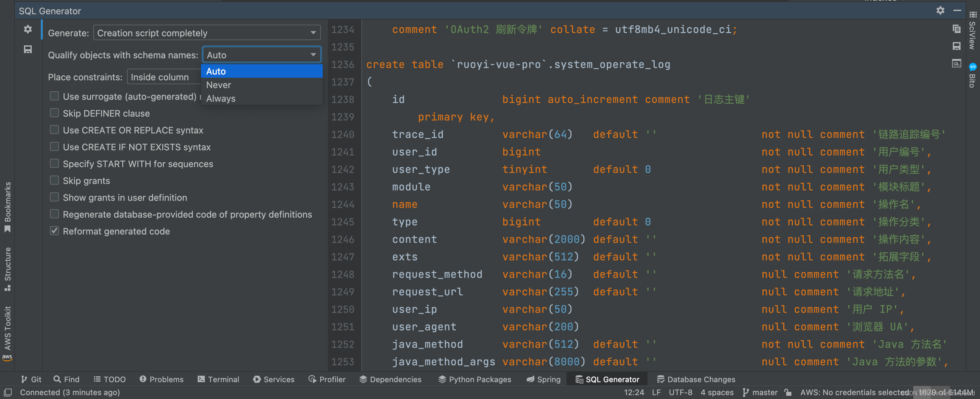Open in query console icon on right
The width and height of the screenshot is (980, 399).
[956, 63]
